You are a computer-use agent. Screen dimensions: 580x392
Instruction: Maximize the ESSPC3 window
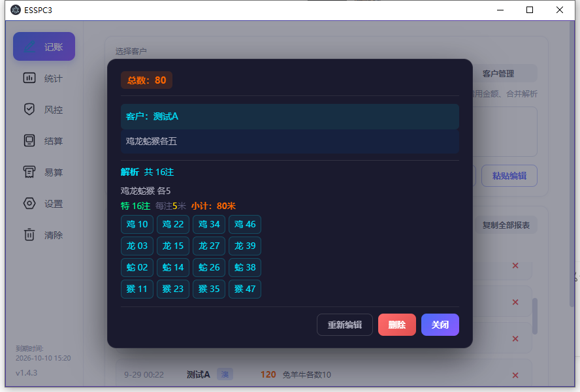(x=530, y=10)
